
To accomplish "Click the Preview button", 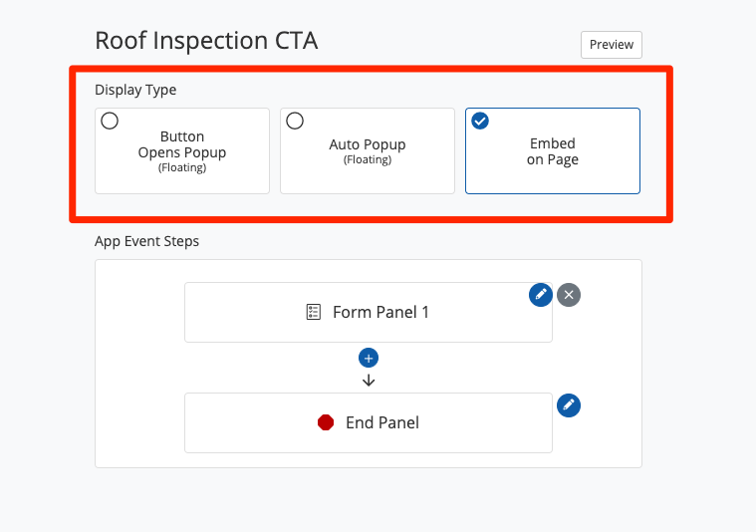I will (x=612, y=45).
